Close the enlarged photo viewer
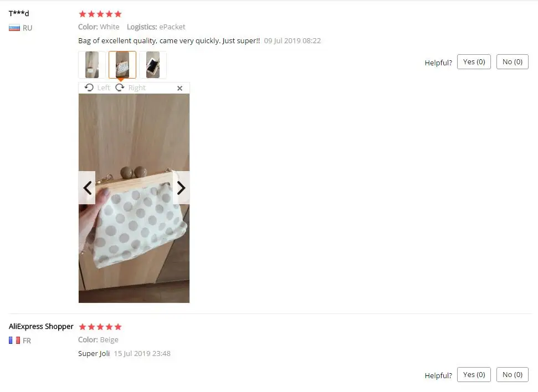538x392 pixels. point(180,88)
